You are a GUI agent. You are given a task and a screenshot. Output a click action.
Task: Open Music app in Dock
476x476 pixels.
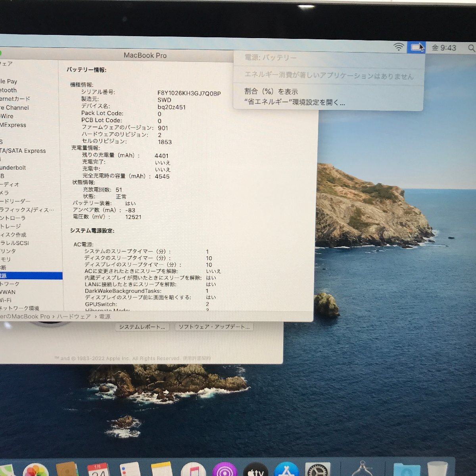(x=193, y=470)
